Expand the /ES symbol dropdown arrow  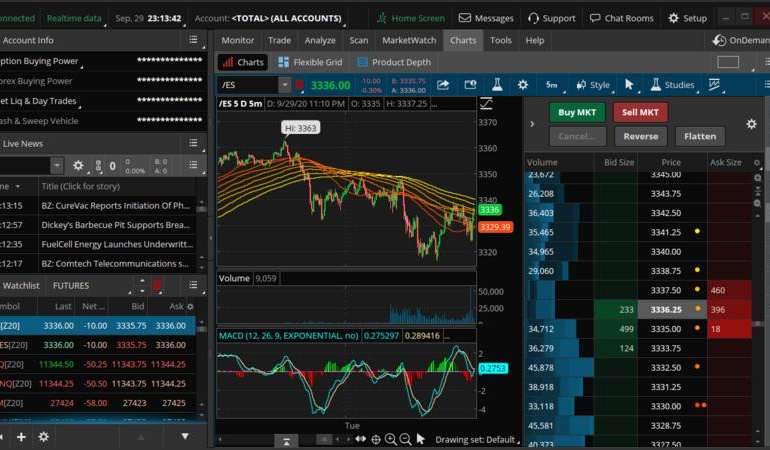pos(285,85)
